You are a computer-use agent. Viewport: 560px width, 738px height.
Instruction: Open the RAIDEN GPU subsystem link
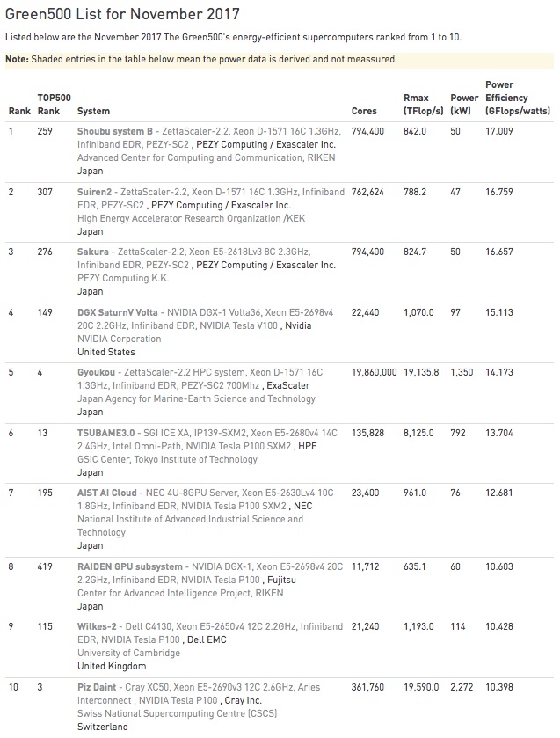click(130, 567)
